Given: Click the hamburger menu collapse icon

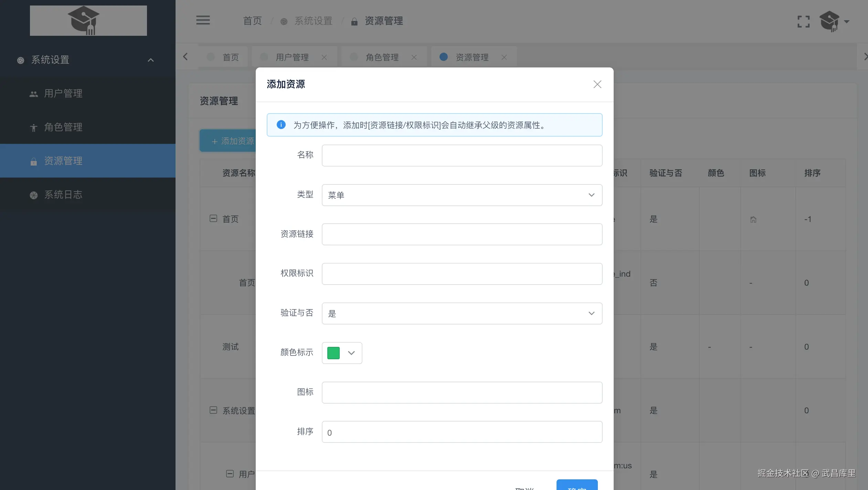Looking at the screenshot, I should 203,20.
